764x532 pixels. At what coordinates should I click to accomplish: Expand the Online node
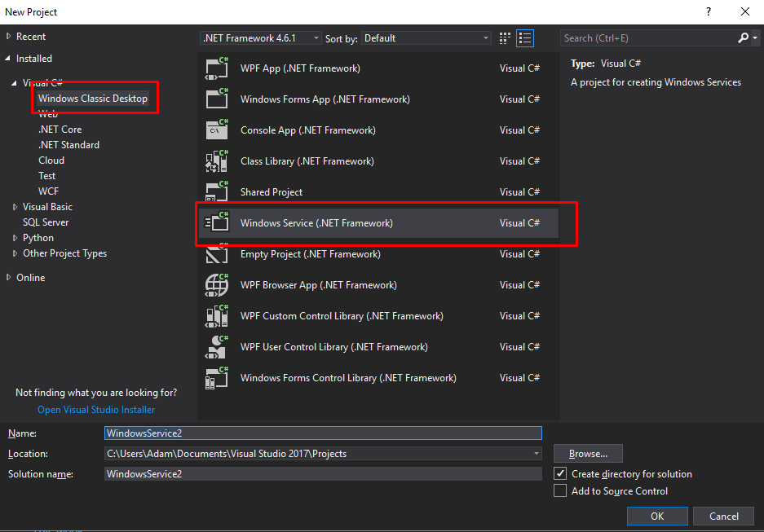point(8,278)
